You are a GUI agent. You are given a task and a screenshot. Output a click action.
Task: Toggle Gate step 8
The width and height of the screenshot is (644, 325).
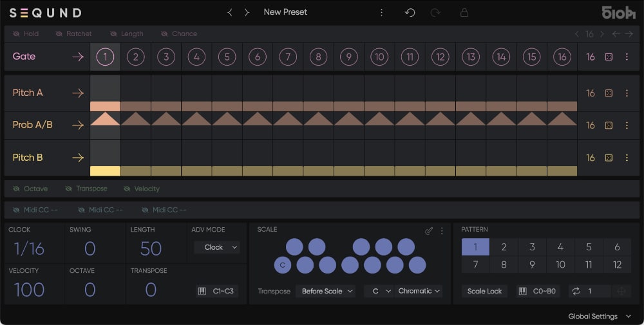[318, 57]
